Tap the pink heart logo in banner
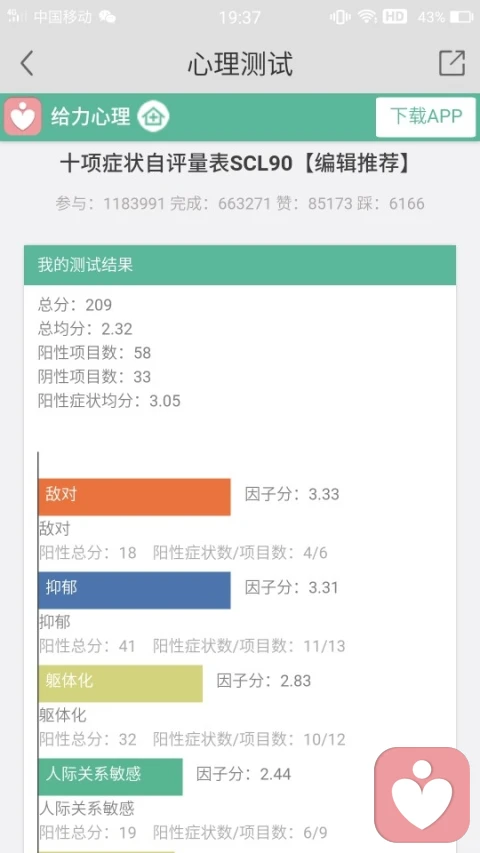480x853 pixels. [23, 116]
